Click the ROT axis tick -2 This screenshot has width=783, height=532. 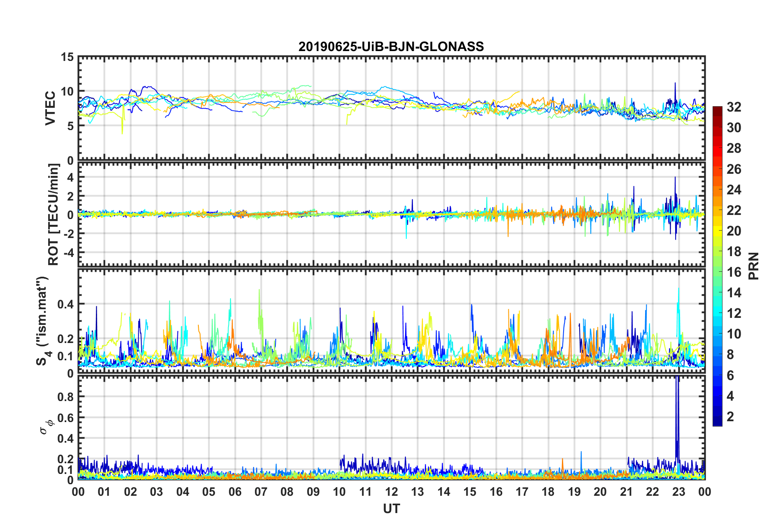tap(69, 233)
